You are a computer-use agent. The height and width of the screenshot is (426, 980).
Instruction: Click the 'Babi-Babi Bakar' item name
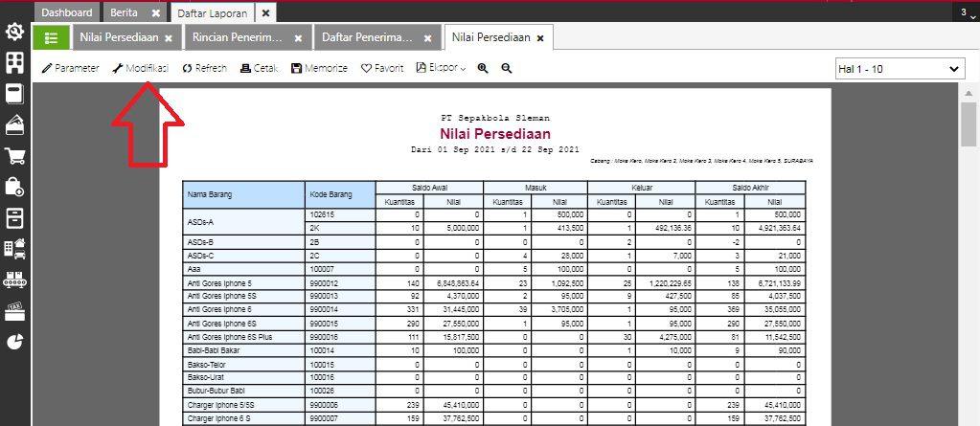[x=213, y=350]
